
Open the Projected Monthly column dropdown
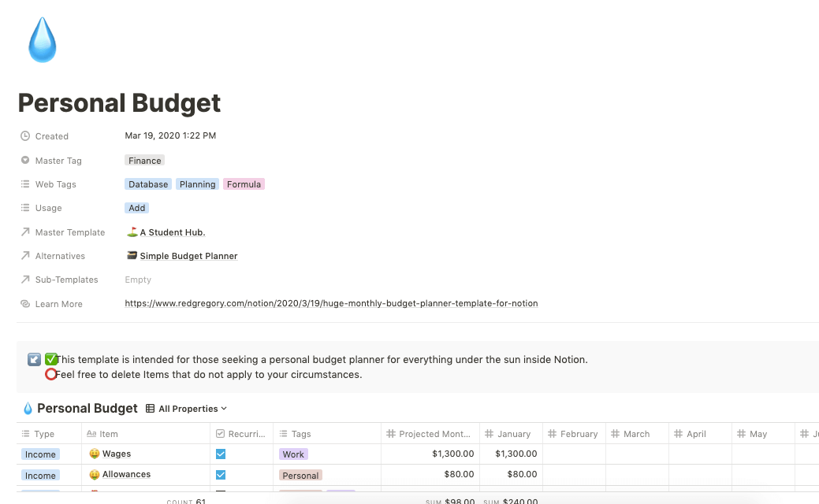pos(430,433)
